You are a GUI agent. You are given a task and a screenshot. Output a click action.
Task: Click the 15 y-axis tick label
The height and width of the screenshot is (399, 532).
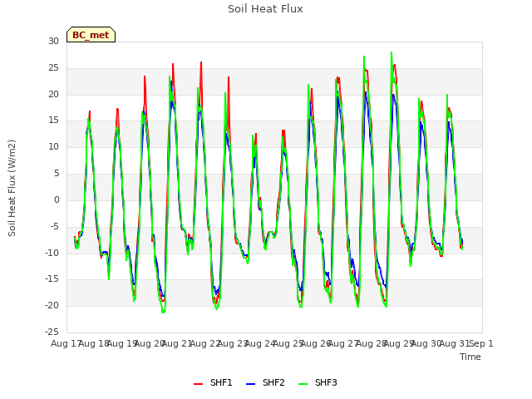tap(53, 121)
